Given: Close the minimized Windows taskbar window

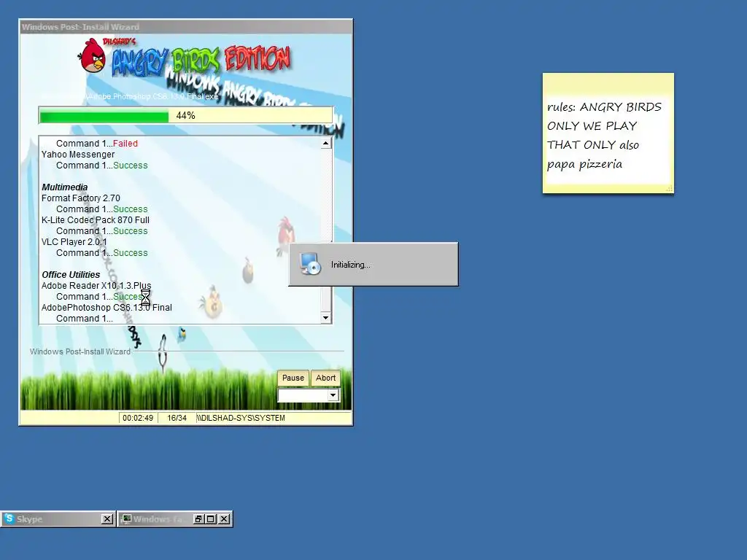Looking at the screenshot, I should [x=224, y=519].
